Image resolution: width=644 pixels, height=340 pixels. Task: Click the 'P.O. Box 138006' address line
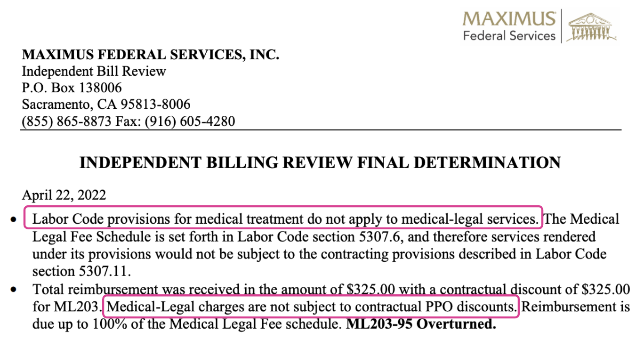72,88
